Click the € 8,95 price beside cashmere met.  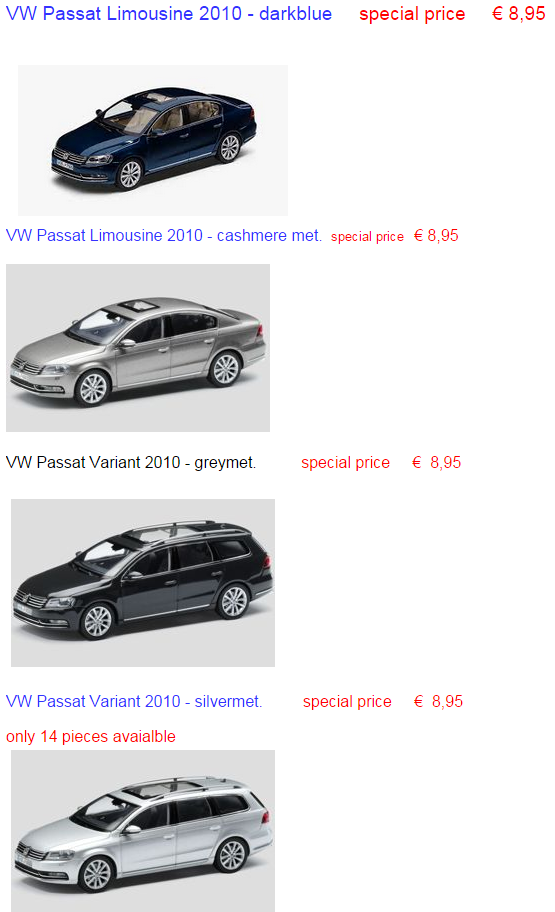pos(436,236)
